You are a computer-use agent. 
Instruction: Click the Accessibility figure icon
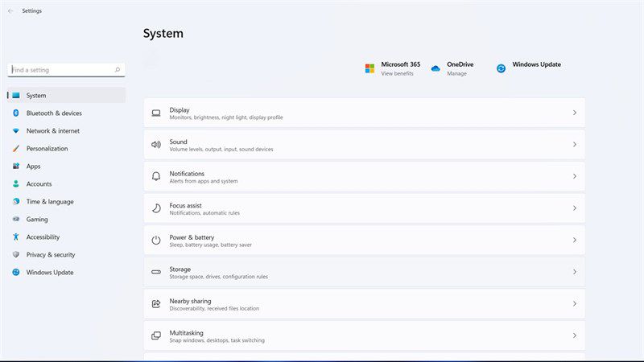(x=16, y=237)
